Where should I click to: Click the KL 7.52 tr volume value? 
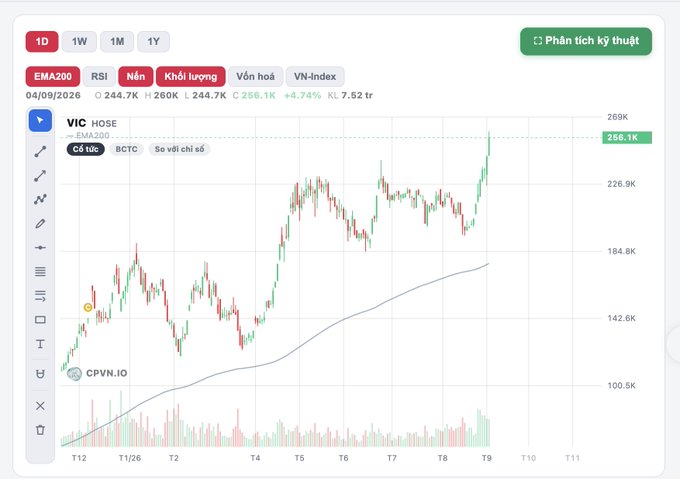point(350,95)
